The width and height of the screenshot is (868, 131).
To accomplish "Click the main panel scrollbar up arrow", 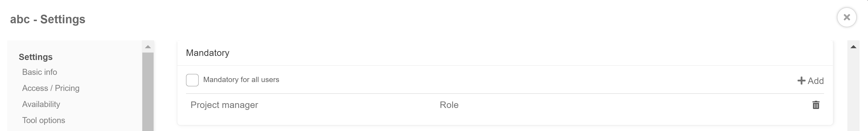I will point(853,47).
